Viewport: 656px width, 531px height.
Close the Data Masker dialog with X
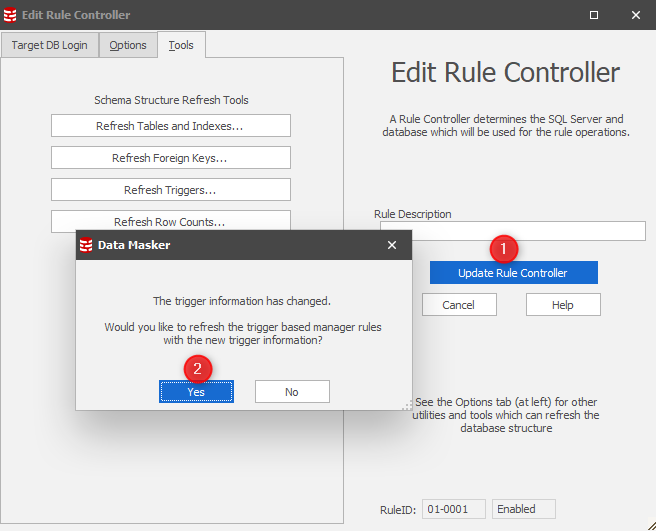pyautogui.click(x=392, y=245)
